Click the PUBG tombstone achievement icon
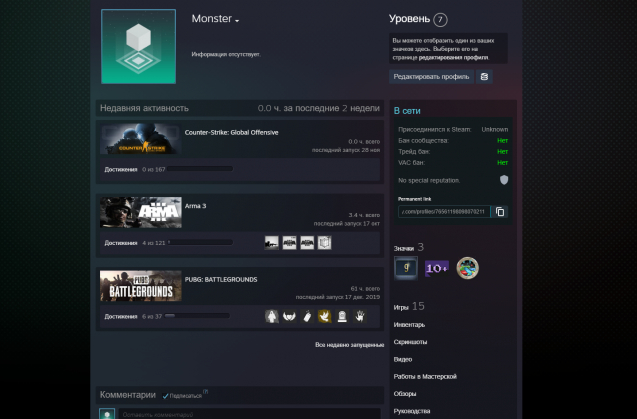The height and width of the screenshot is (419, 637). pyautogui.click(x=342, y=316)
